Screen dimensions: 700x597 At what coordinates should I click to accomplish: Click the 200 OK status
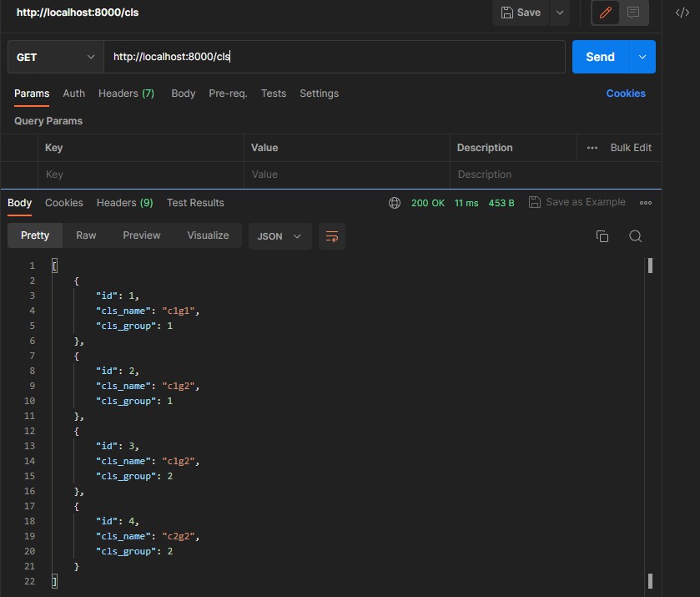point(428,203)
